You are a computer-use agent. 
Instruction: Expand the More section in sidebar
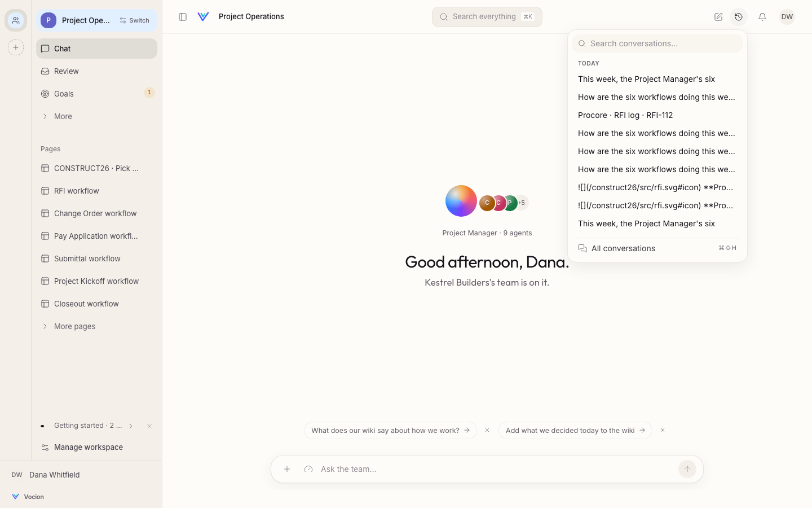[x=96, y=116]
